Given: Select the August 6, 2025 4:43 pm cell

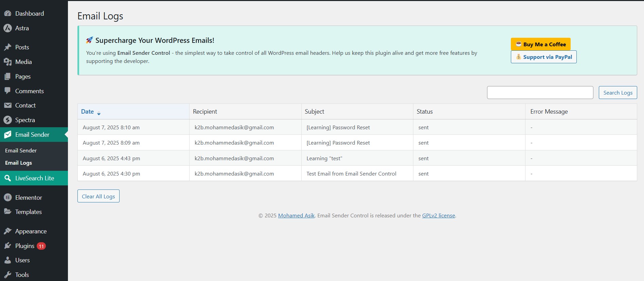Looking at the screenshot, I should [133, 158].
